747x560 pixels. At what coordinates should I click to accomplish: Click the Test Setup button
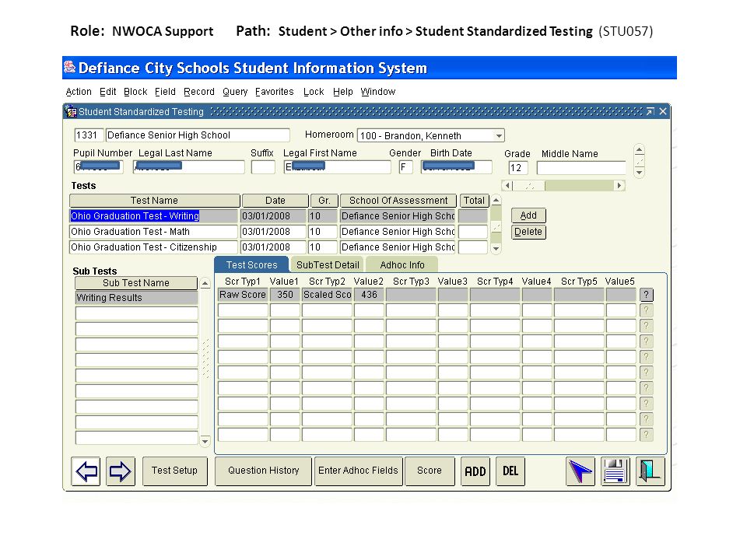(x=174, y=471)
